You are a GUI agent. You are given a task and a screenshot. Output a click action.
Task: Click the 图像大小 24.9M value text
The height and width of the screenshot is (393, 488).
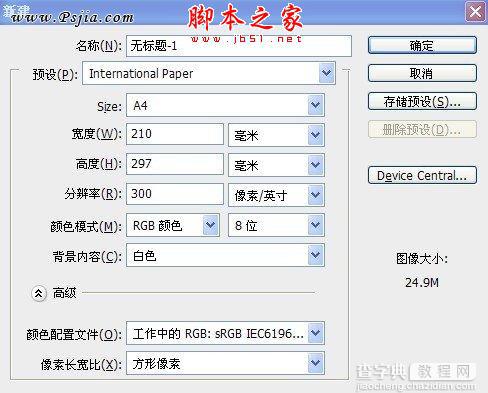(422, 283)
